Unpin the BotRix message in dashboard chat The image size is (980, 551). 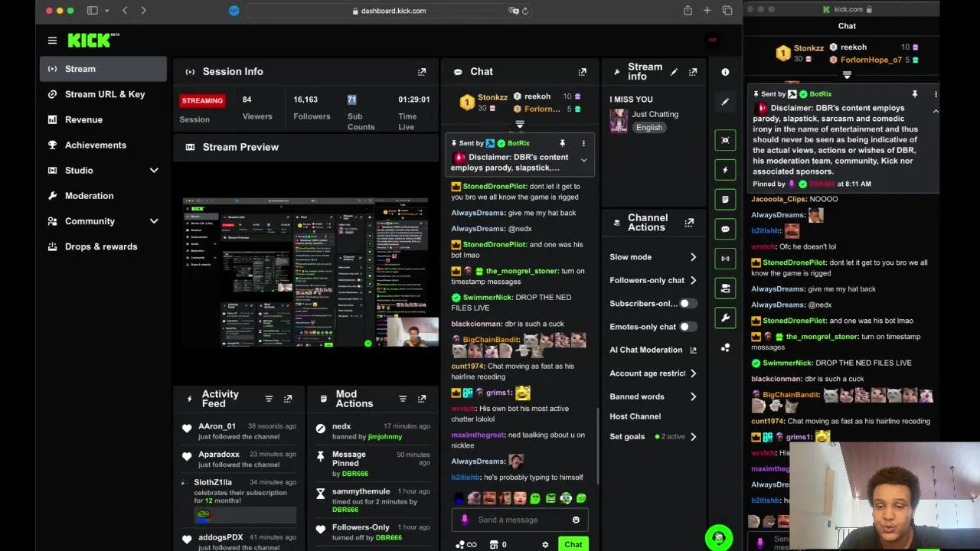(x=562, y=143)
